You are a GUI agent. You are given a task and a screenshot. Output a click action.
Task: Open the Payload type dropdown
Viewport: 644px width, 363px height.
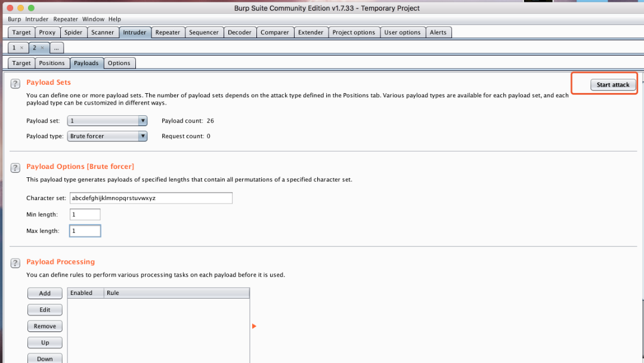click(107, 136)
